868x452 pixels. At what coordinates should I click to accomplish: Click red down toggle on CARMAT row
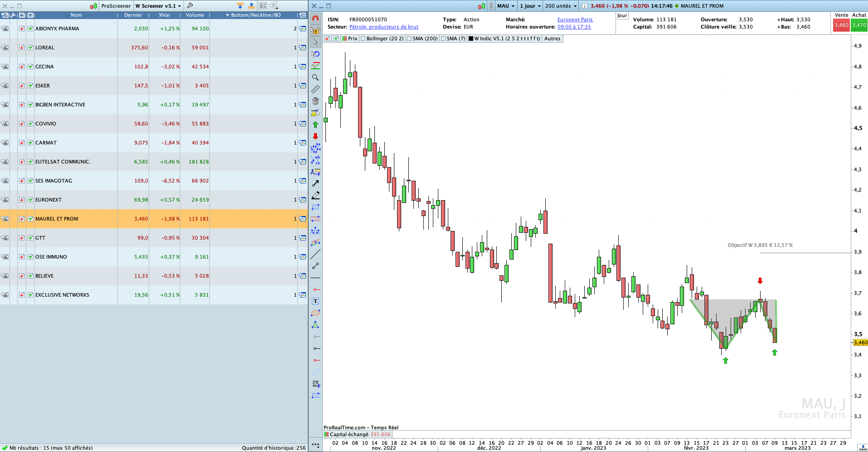(x=22, y=143)
